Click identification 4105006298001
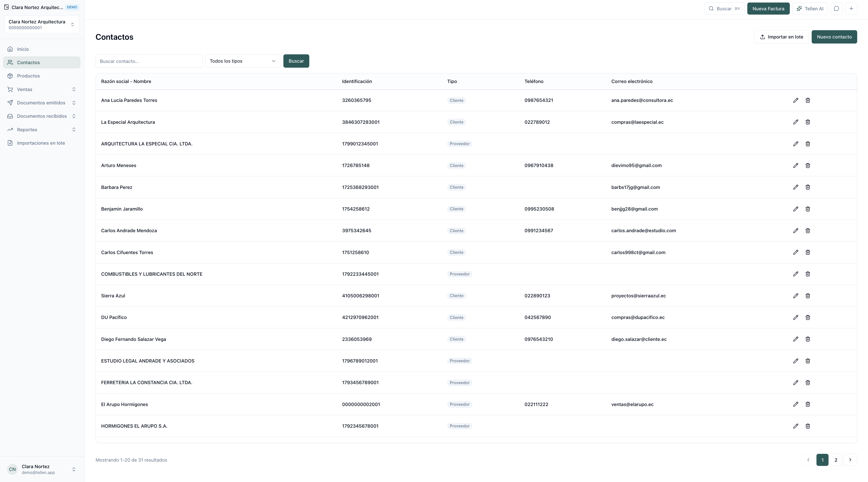The height and width of the screenshot is (482, 868). [361, 296]
